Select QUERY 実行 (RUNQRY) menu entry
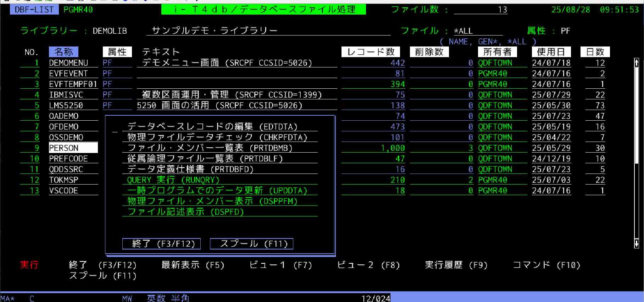The image size is (644, 302). point(173,180)
